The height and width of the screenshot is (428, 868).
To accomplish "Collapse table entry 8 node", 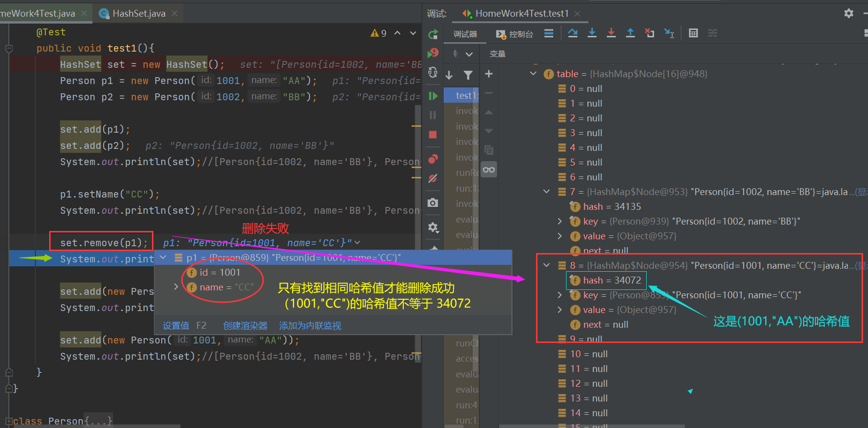I will (x=546, y=265).
